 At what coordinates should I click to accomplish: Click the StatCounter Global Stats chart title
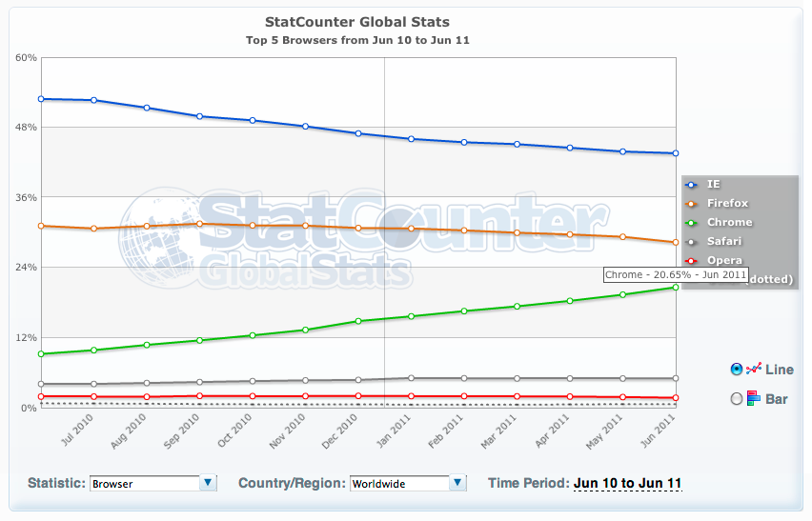tap(356, 21)
